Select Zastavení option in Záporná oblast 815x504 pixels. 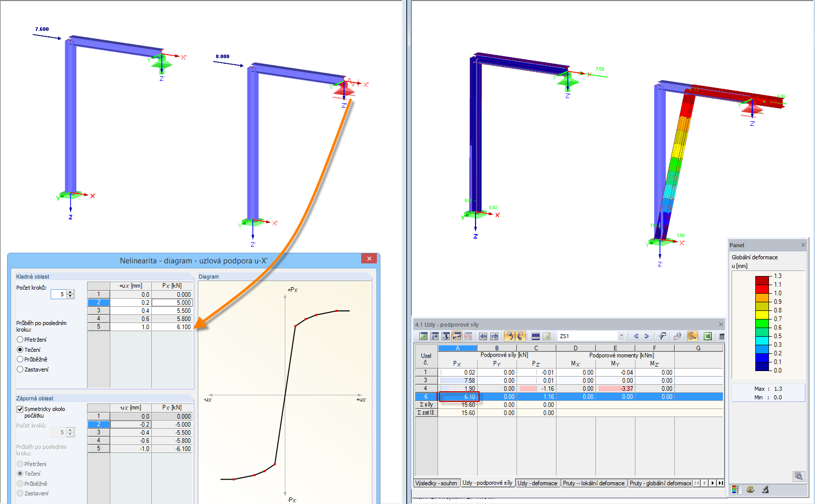(x=33, y=493)
